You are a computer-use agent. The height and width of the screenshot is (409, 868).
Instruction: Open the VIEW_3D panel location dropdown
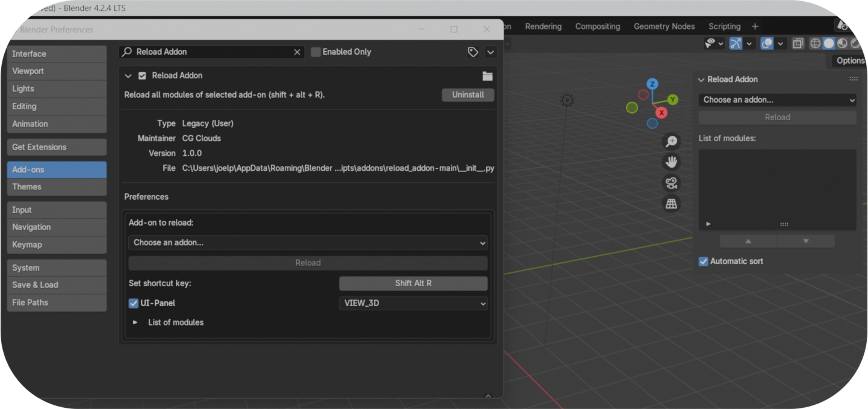coord(413,303)
